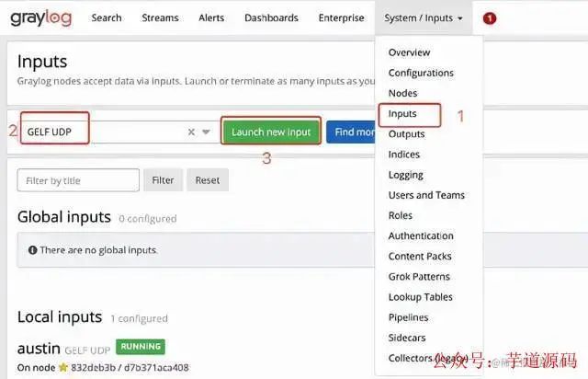Image resolution: width=588 pixels, height=379 pixels.
Task: Click the Graylog logo
Action: click(x=40, y=18)
